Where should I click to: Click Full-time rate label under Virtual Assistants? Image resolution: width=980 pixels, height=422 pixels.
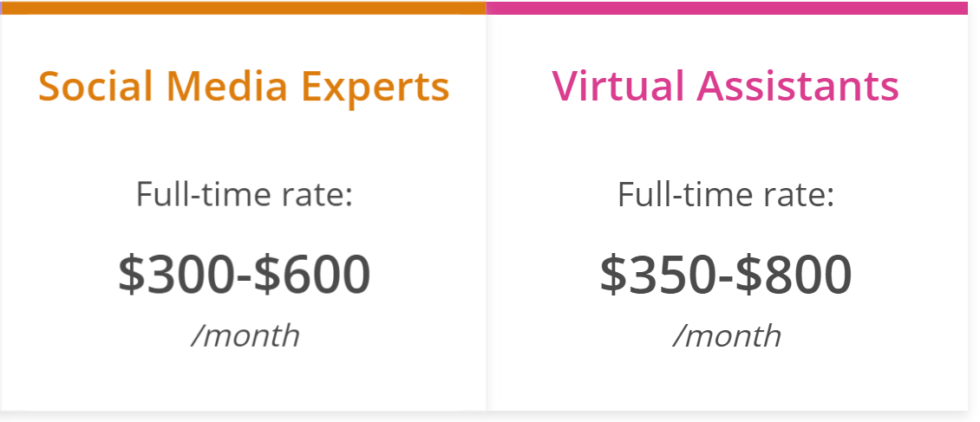[x=726, y=194]
